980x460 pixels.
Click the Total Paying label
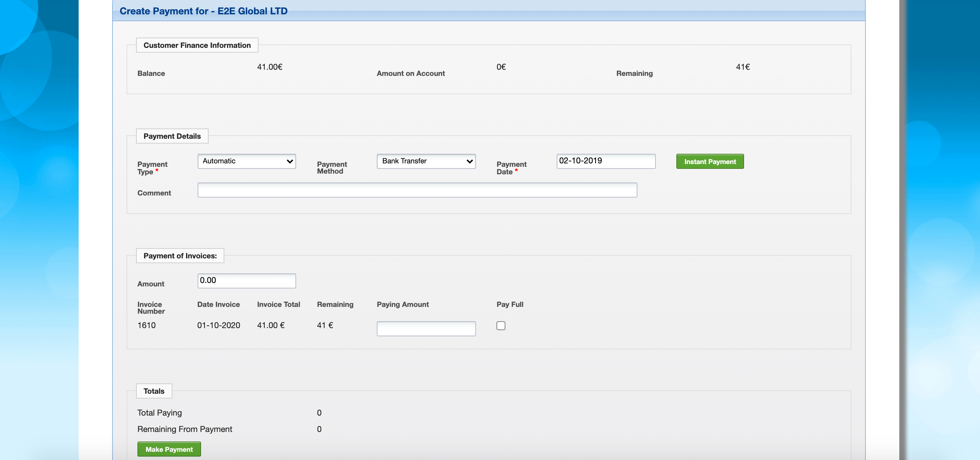pyautogui.click(x=159, y=413)
